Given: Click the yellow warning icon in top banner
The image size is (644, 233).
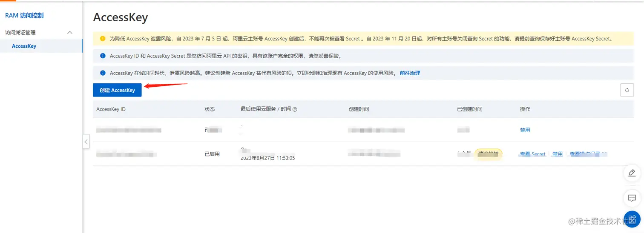Looking at the screenshot, I should tap(103, 39).
